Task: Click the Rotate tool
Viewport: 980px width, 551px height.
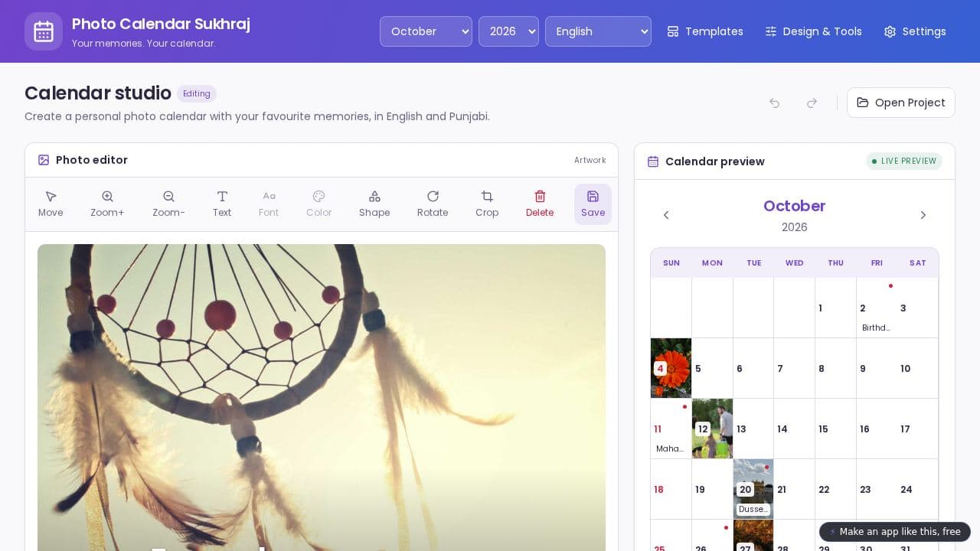Action: [433, 204]
